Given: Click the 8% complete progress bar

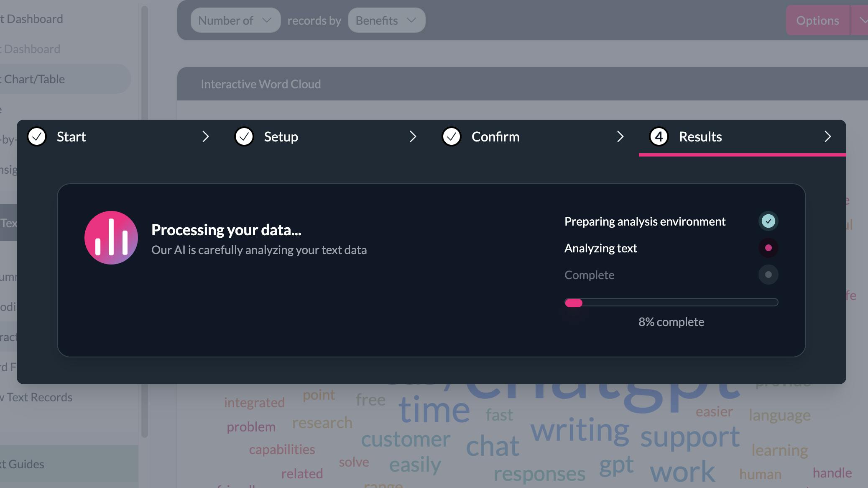Looking at the screenshot, I should 671,303.
